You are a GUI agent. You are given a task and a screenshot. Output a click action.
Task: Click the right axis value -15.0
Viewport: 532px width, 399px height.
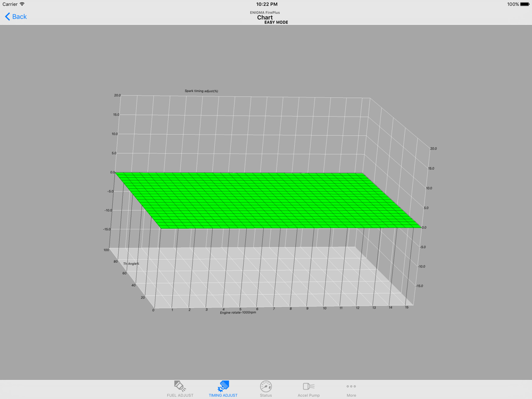[x=419, y=286]
